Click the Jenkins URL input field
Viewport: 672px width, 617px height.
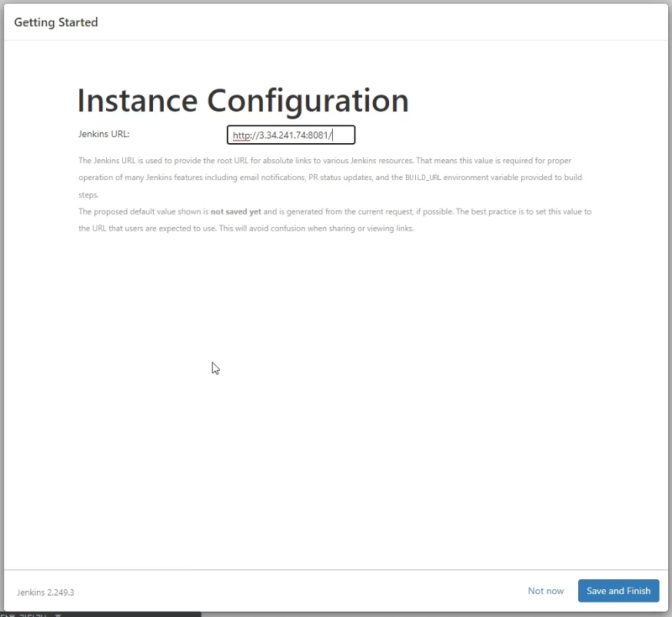pos(291,135)
